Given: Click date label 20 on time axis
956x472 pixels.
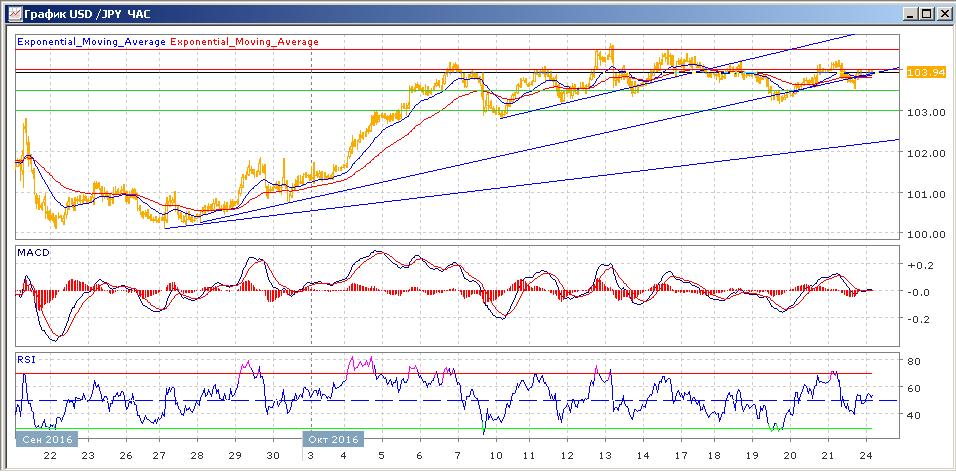Looking at the screenshot, I should pos(791,456).
